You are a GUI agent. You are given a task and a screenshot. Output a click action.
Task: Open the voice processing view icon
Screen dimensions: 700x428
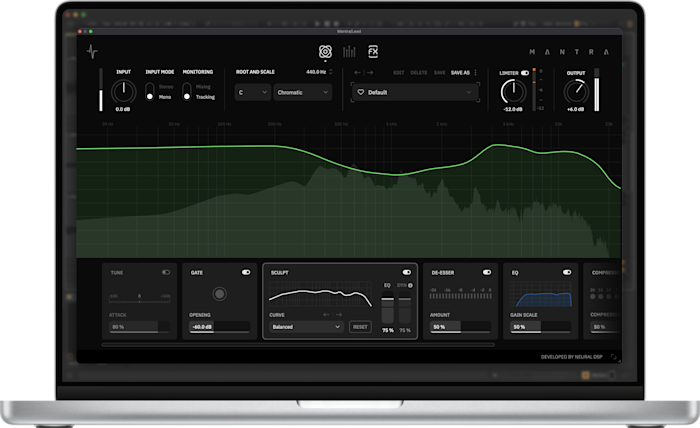coord(325,52)
